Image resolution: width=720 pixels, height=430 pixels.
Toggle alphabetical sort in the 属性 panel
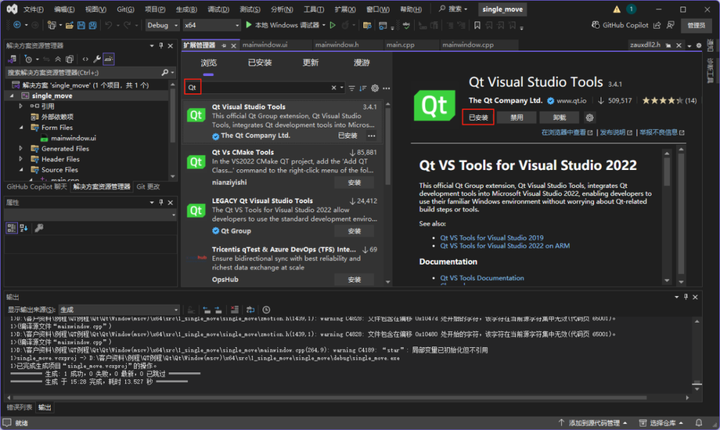[x=24, y=228]
